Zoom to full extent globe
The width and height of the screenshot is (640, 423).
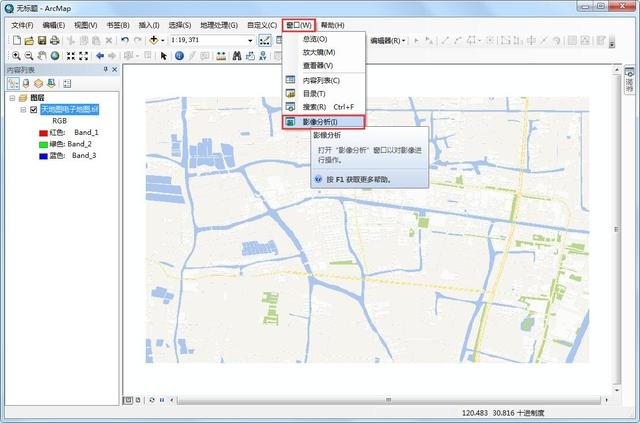point(55,56)
